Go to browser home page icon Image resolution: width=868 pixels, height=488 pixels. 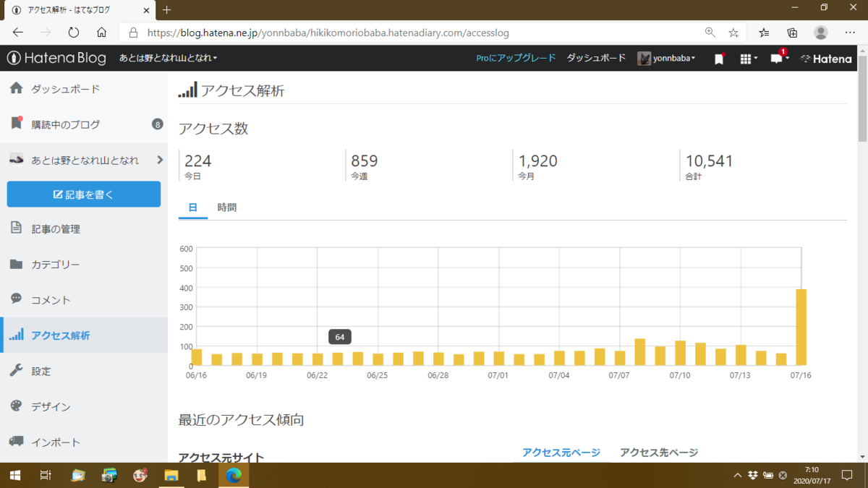click(102, 33)
